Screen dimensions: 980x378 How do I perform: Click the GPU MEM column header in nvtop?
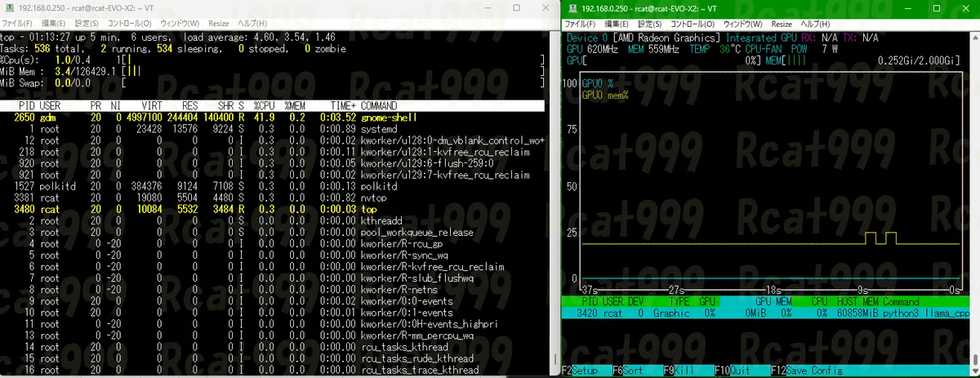point(774,301)
